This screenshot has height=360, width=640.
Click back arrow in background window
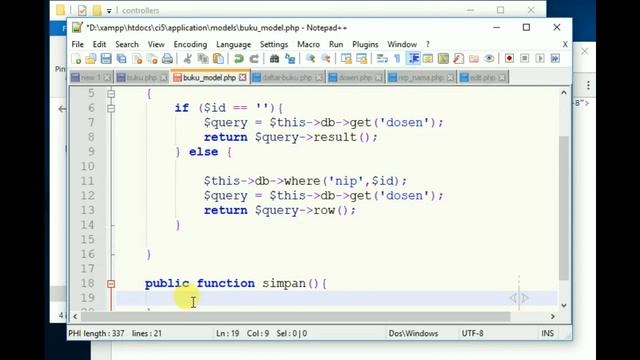coord(62,109)
